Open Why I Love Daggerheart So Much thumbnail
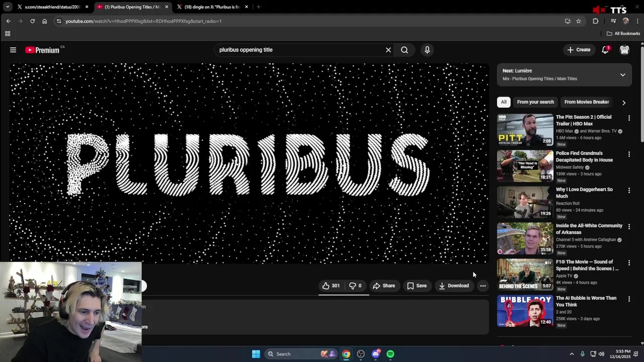 point(525,202)
